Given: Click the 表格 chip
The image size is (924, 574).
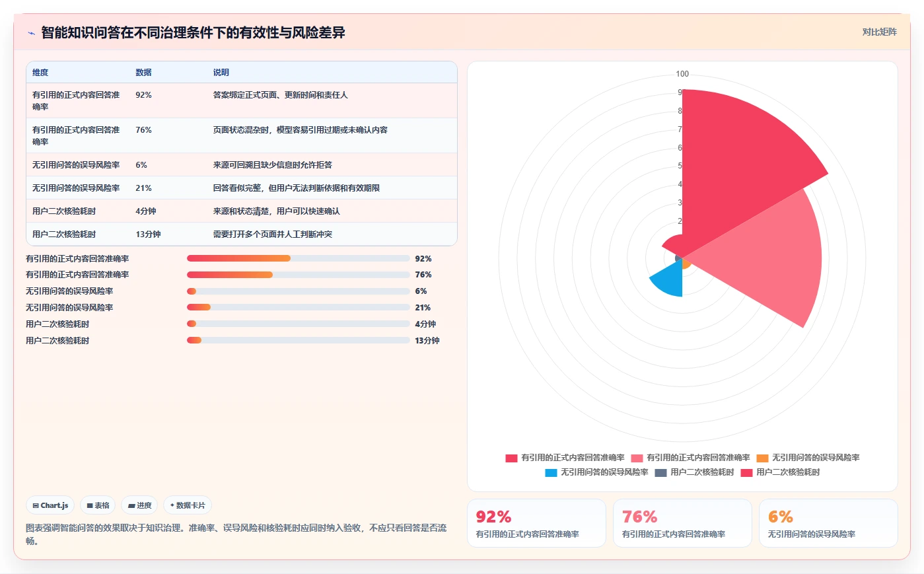Looking at the screenshot, I should click(98, 505).
